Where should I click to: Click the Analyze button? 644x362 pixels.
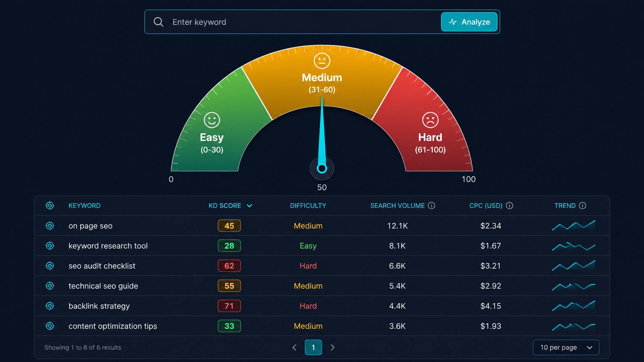[469, 22]
